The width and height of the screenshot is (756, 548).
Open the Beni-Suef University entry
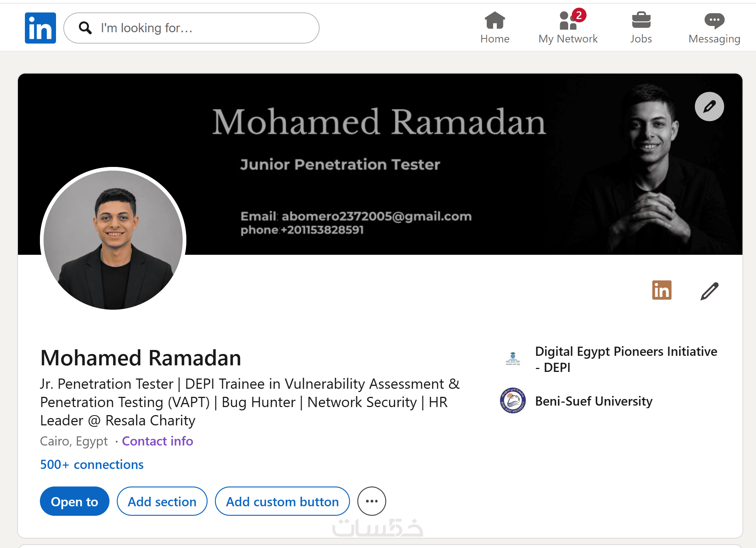576,401
